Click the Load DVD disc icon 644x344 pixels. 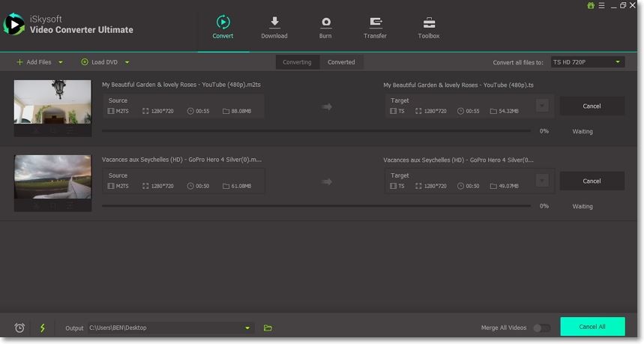click(85, 62)
